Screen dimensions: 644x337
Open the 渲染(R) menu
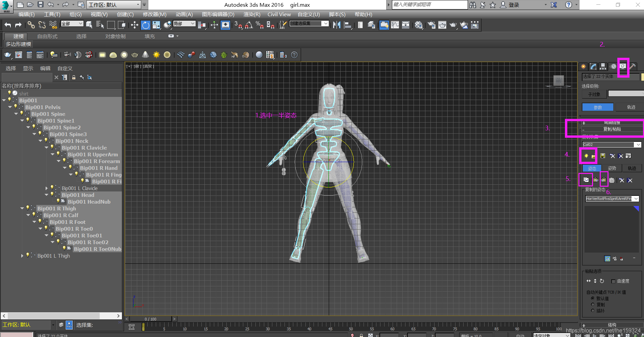[x=252, y=15]
